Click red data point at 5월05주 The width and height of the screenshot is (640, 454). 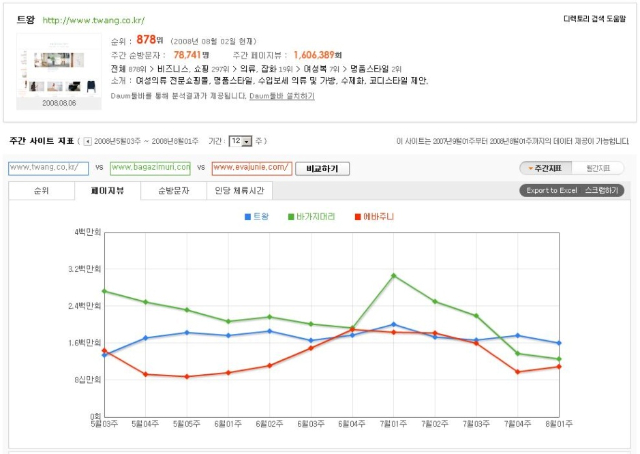[187, 377]
